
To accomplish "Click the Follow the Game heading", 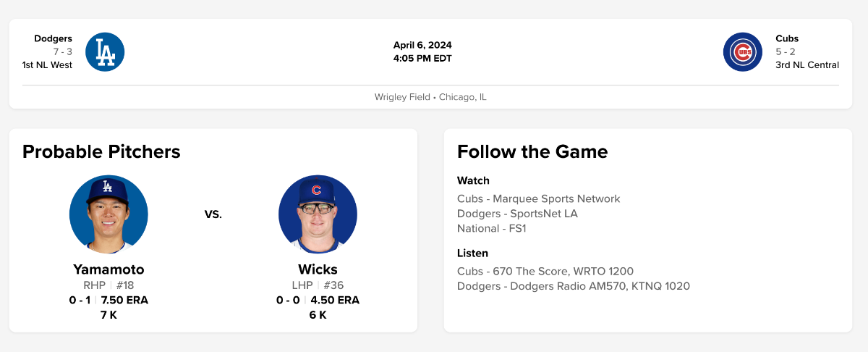I will pos(532,151).
